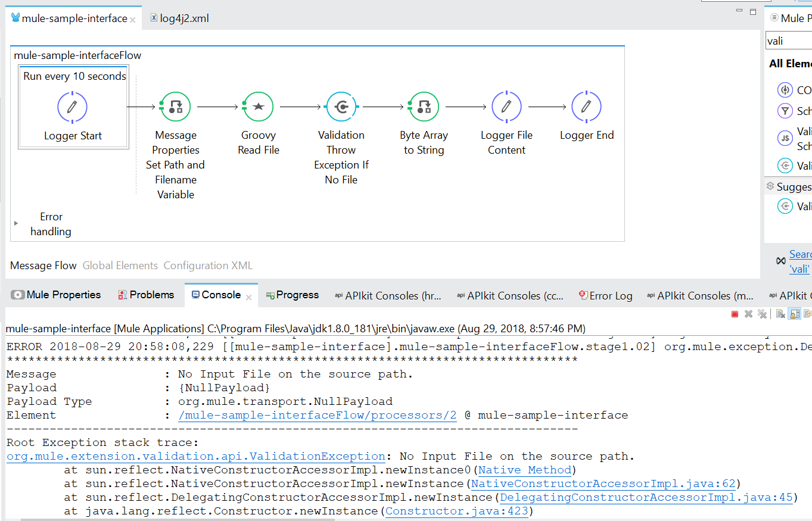Click the palette search field containing 'vali'
The image size is (812, 521).
(788, 41)
